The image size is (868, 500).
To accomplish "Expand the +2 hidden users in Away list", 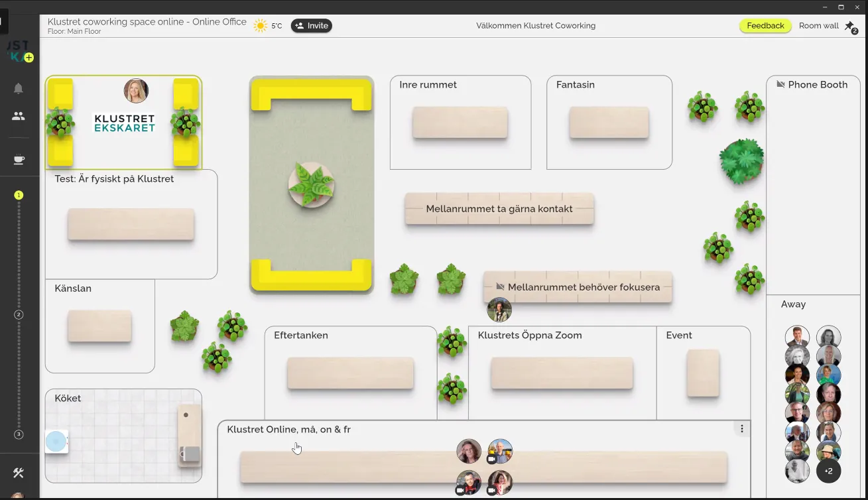I will tap(828, 470).
